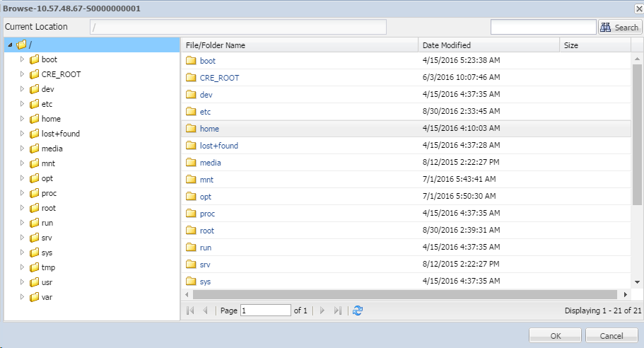The image size is (644, 348).
Task: Click the CRE_ROOT folder icon in the file list
Action: [x=191, y=77]
